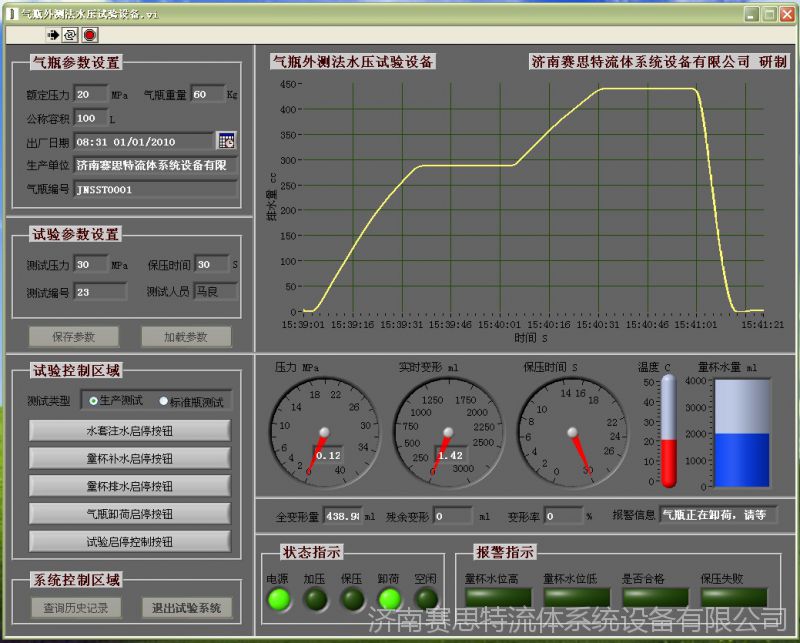This screenshot has height=643, width=800.
Task: Click the Run arrow in the toolbar
Action: (x=53, y=35)
